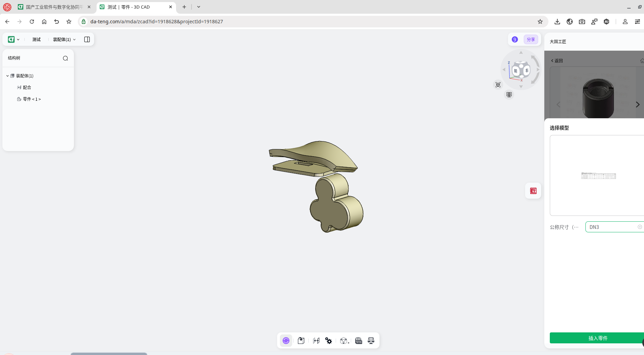Close the 国产工业软件 browser tab
The width and height of the screenshot is (644, 355).
coord(89,7)
